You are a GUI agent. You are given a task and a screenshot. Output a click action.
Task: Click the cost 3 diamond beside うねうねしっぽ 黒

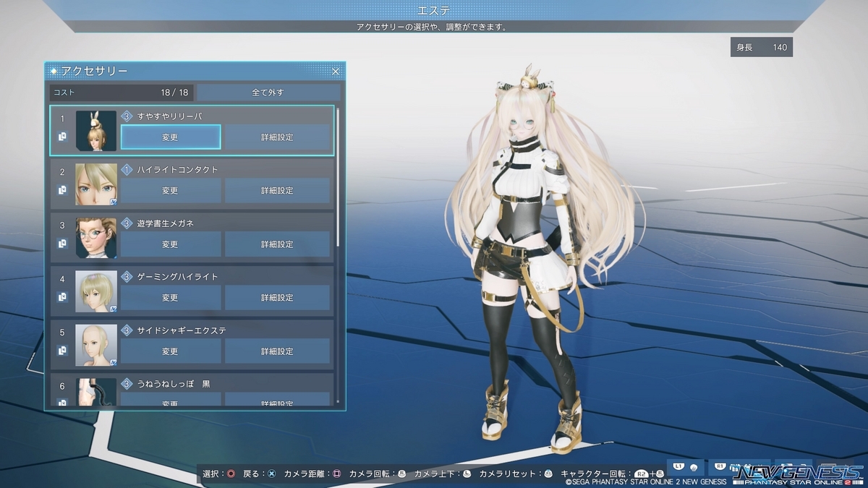tap(127, 384)
